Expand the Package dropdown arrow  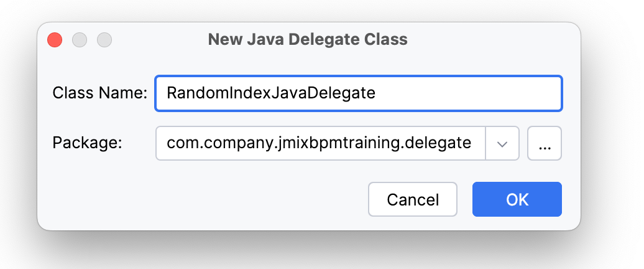[x=502, y=144]
